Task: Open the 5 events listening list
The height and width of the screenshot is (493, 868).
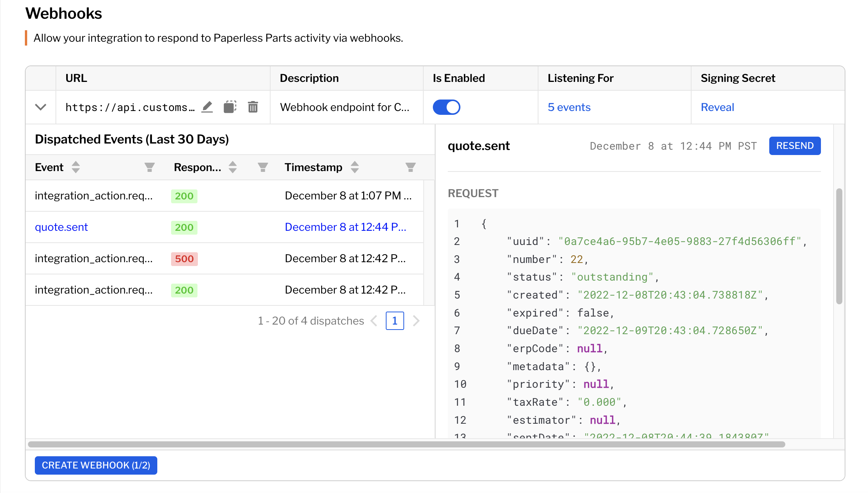Action: pos(569,107)
